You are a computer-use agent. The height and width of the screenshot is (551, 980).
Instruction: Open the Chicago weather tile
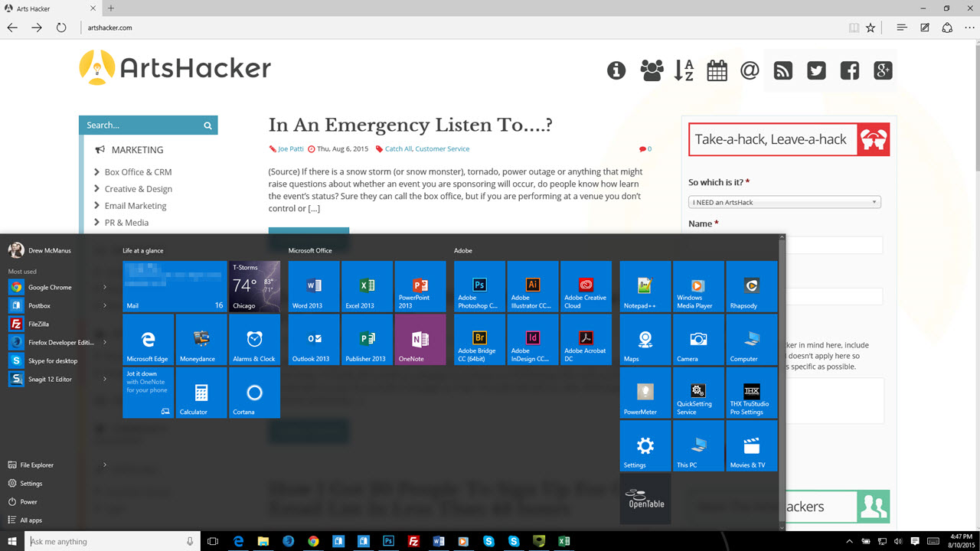(x=254, y=286)
